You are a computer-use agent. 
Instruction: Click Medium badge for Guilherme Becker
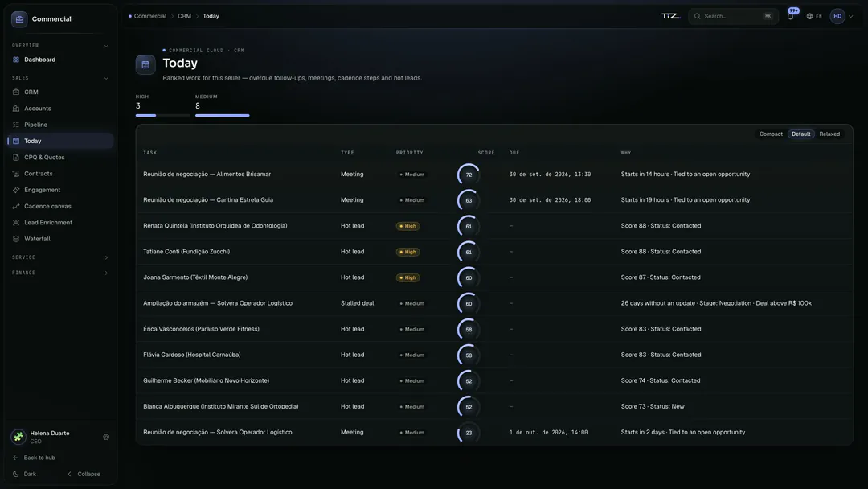point(411,381)
